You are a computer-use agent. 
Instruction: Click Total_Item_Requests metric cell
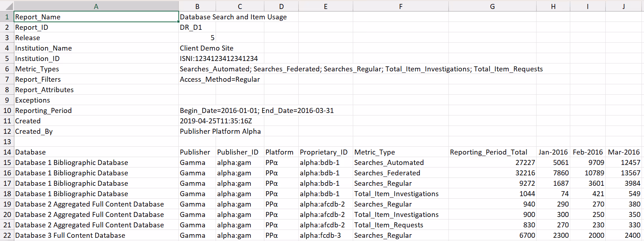click(x=400, y=225)
